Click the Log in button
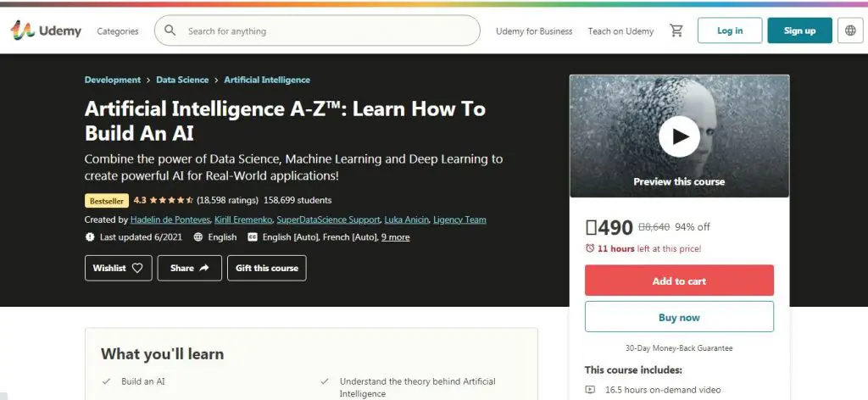Screen dimensions: 868x400 (x=729, y=31)
